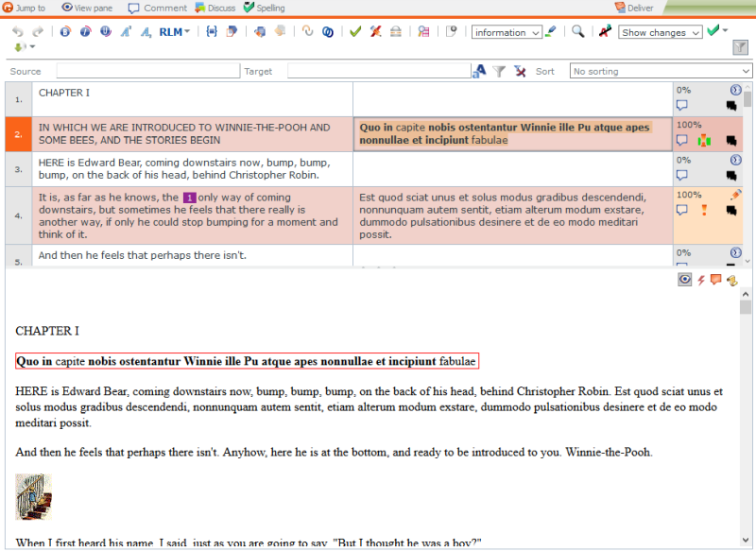This screenshot has width=756, height=551.
Task: Toggle the lightning bolt icon in preview pane
Action: click(x=701, y=280)
